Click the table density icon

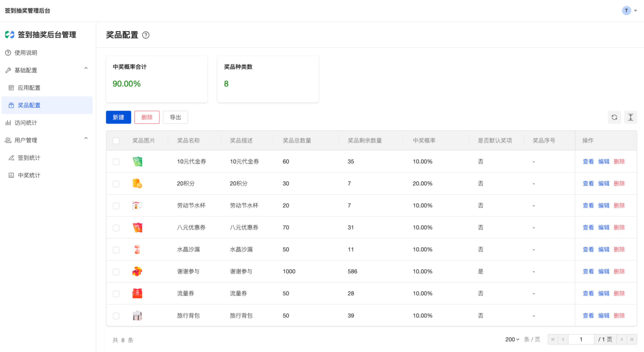click(x=630, y=117)
